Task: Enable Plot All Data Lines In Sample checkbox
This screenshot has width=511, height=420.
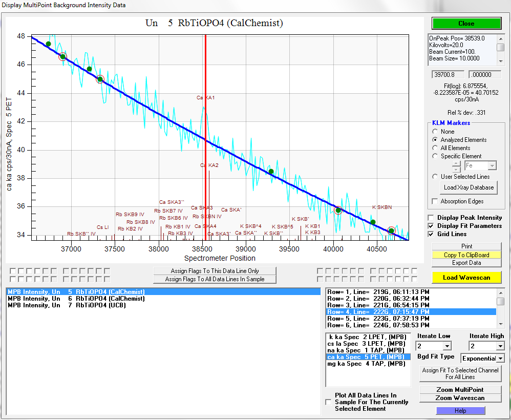Action: coord(329,402)
